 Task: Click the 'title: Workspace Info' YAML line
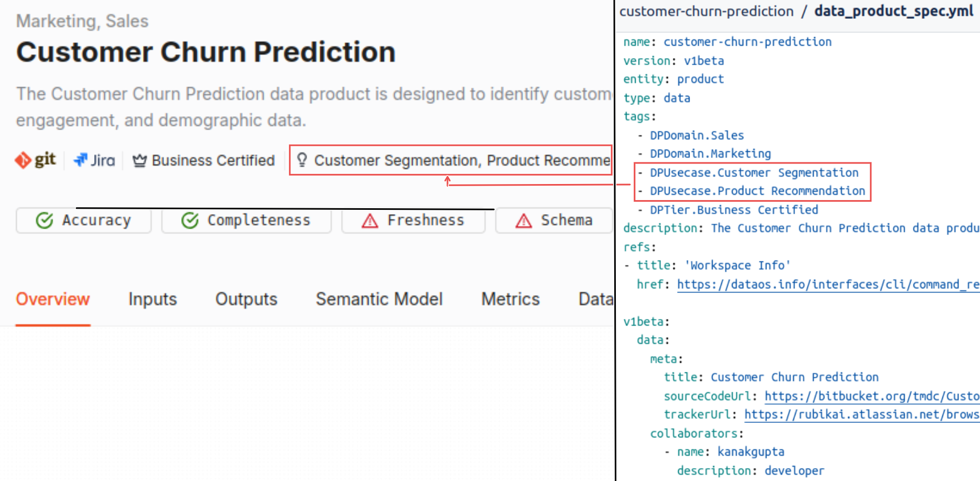click(x=707, y=266)
